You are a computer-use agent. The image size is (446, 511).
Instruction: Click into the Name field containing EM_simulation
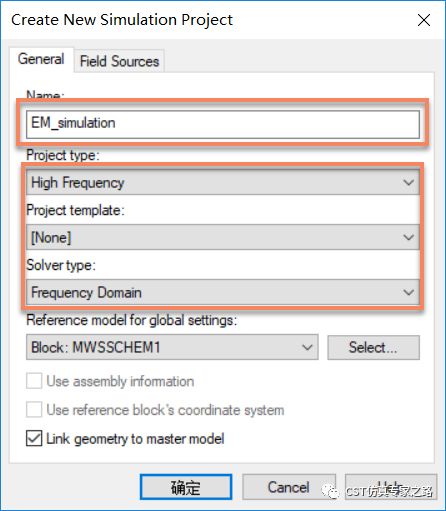pos(223,124)
